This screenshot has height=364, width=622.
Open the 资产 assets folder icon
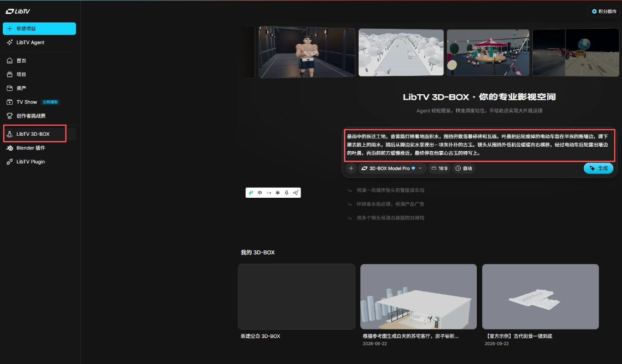(9, 88)
